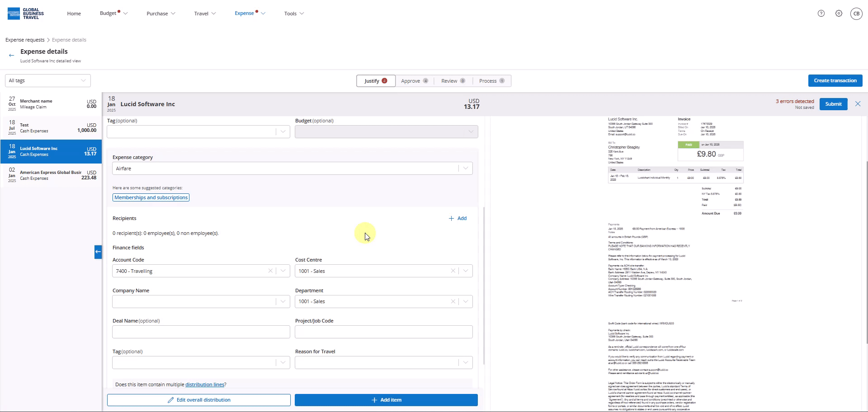Open the Purchase menu
The image size is (868, 412).
point(161,14)
